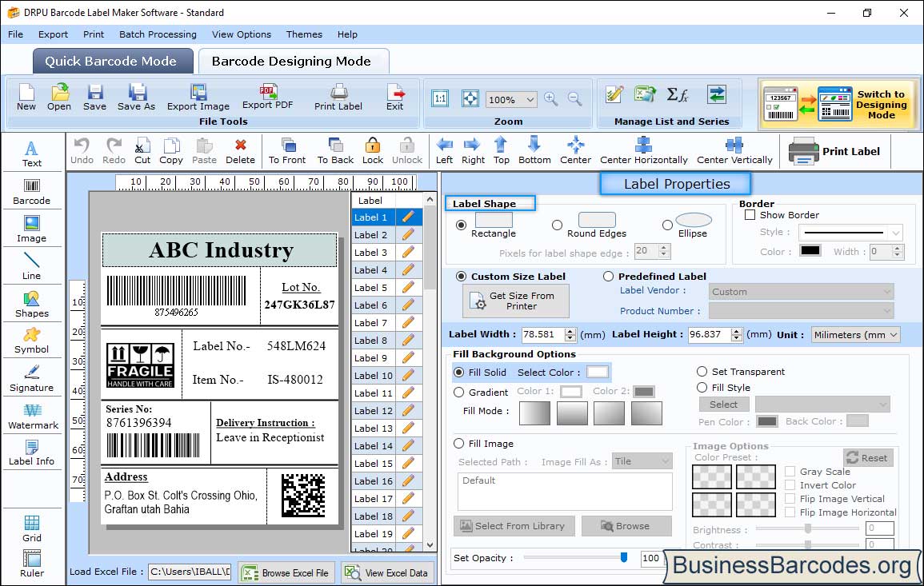Choose the Barcode tool
Viewport: 924px width, 586px height.
point(32,192)
